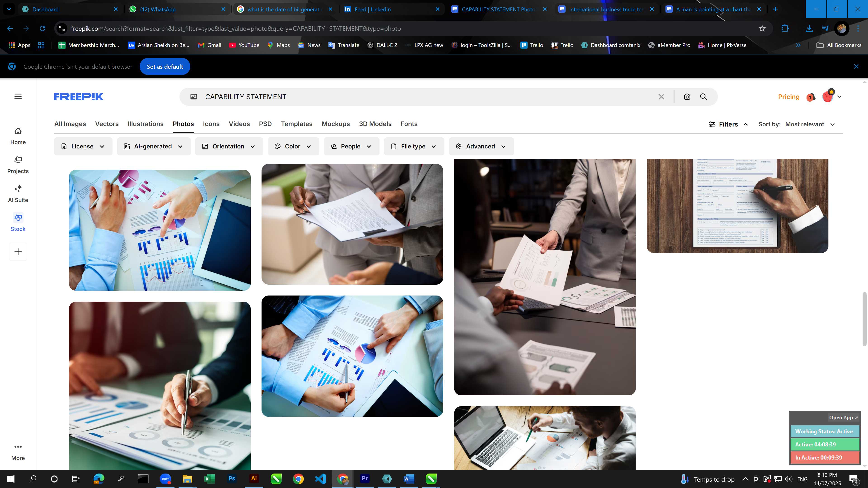868x488 pixels.
Task: Open AI Suite in the sidebar
Action: [x=18, y=194]
